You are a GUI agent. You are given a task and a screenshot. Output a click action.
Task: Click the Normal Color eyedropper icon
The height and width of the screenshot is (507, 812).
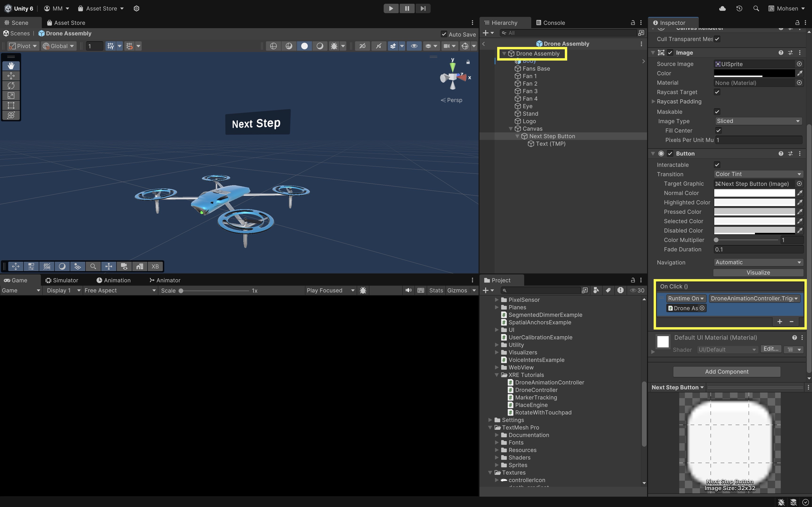point(800,193)
